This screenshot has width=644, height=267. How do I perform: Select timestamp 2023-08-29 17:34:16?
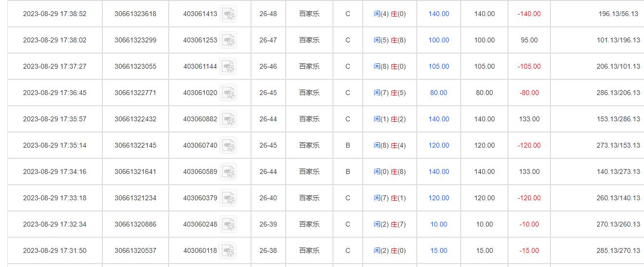tap(55, 172)
